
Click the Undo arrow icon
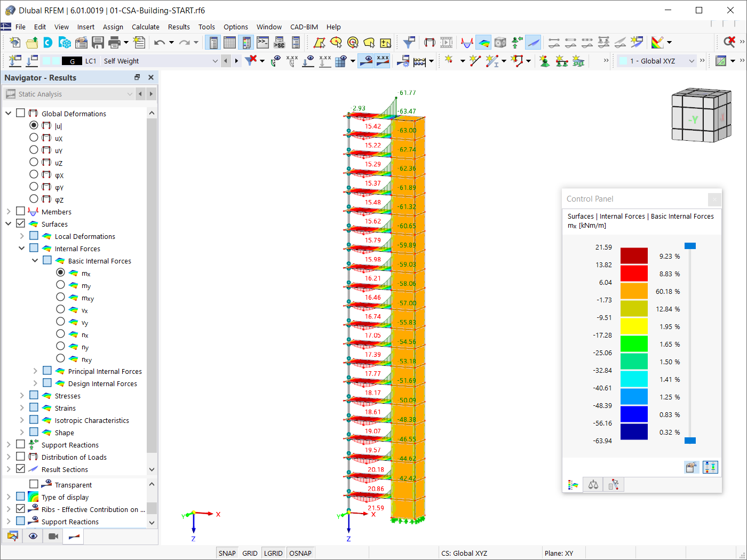coord(160,42)
